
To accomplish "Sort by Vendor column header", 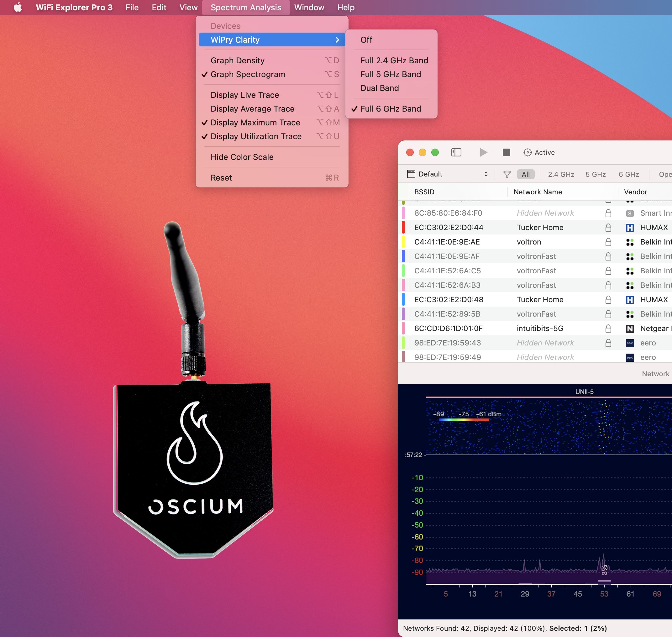I will pyautogui.click(x=645, y=192).
